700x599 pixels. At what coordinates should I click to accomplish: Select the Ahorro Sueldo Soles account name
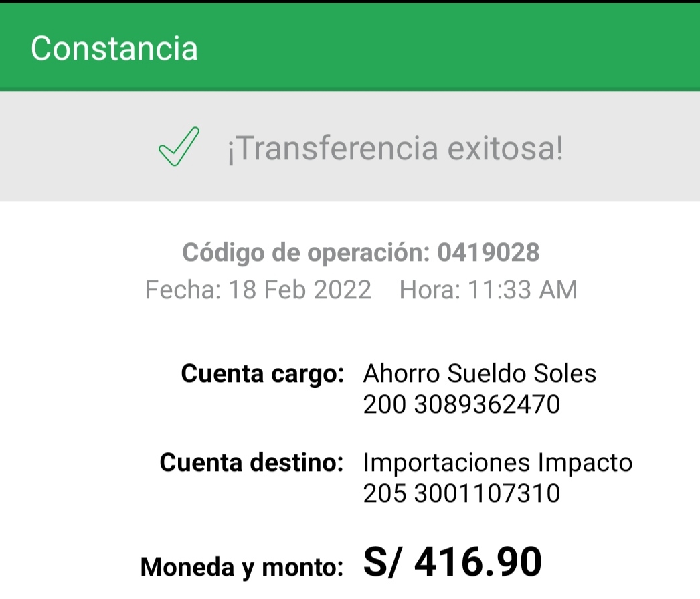click(479, 373)
